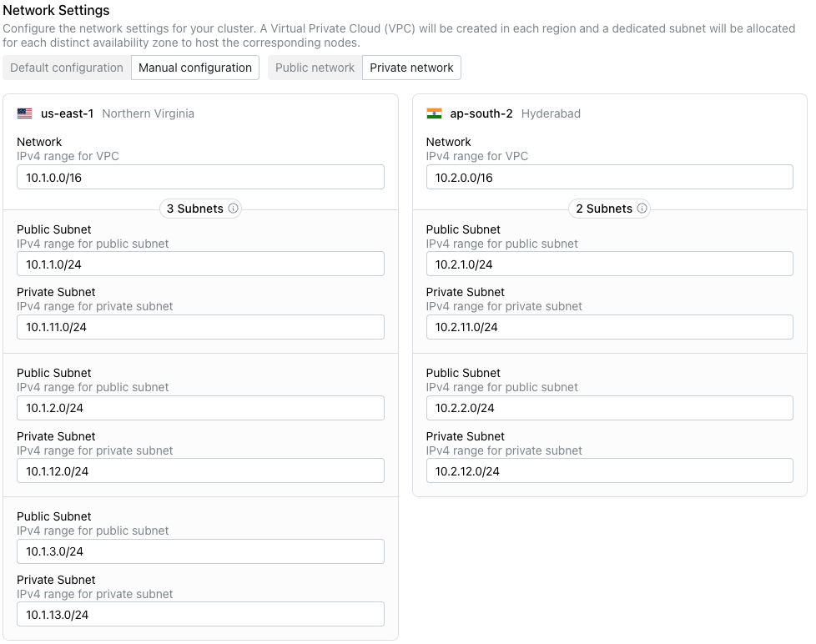816x644 pixels.
Task: Switch to Default configuration mode
Action: [66, 68]
